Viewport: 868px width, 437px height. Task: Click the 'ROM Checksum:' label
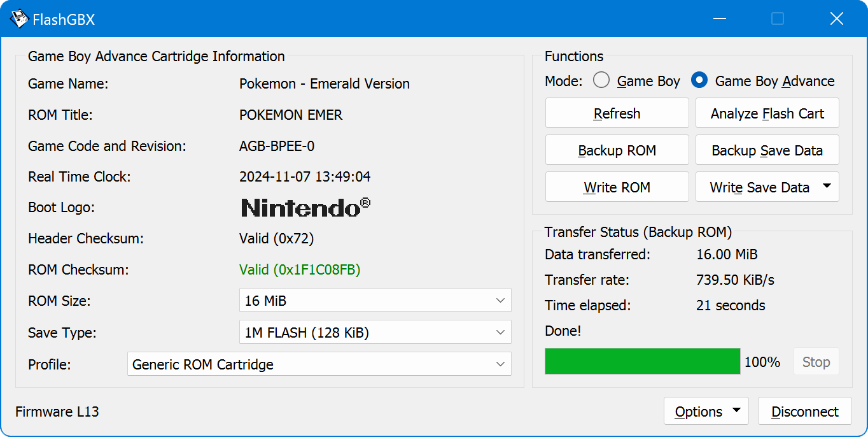pos(78,269)
